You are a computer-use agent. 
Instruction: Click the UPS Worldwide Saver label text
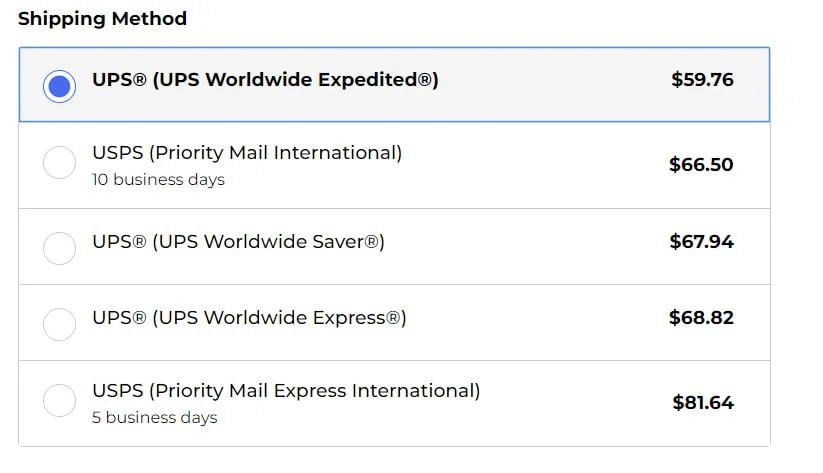pyautogui.click(x=238, y=241)
